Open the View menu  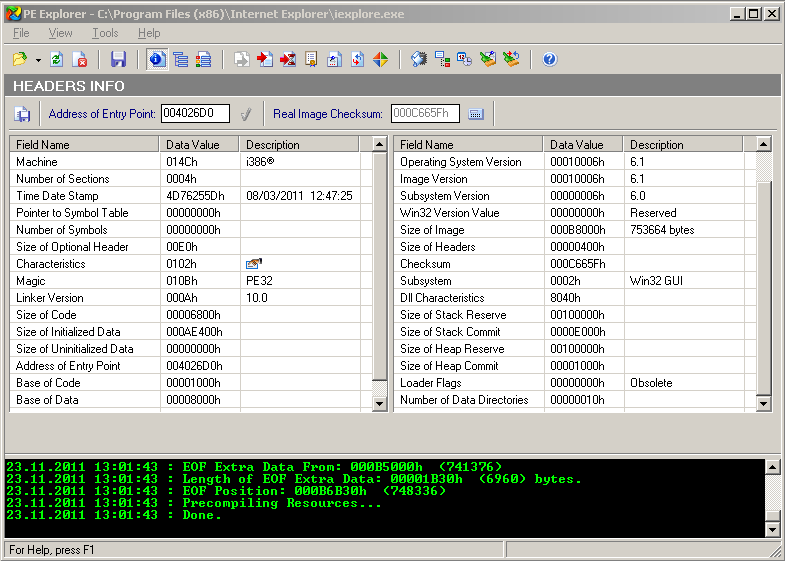click(x=61, y=33)
